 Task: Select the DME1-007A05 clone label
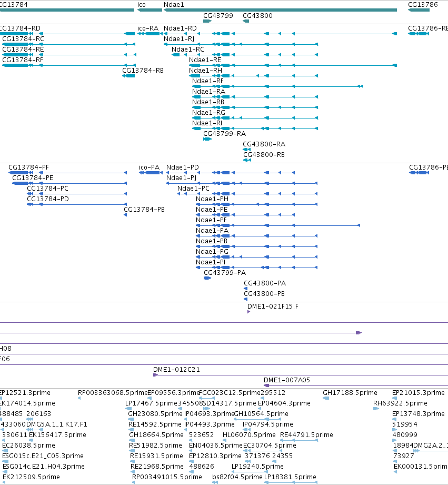[x=287, y=380]
